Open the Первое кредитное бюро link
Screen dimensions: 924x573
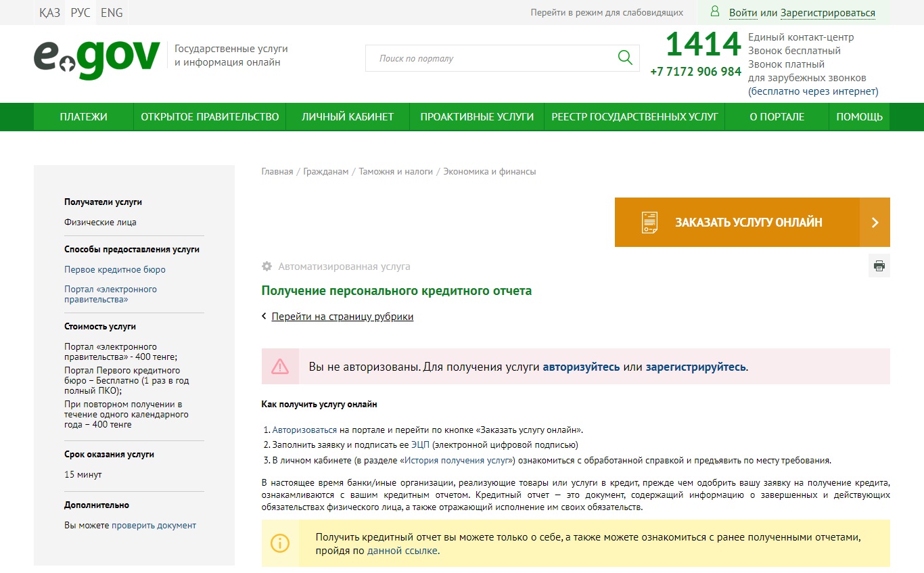pos(115,269)
